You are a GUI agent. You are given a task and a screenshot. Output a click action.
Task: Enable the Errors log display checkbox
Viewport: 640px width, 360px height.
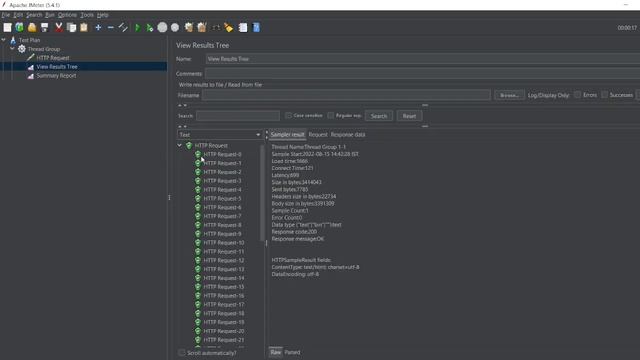tap(578, 95)
